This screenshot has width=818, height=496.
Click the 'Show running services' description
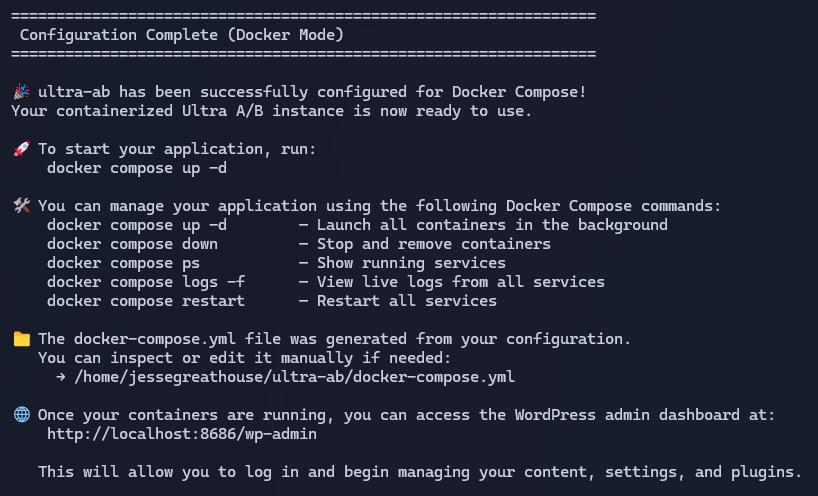[x=411, y=263]
